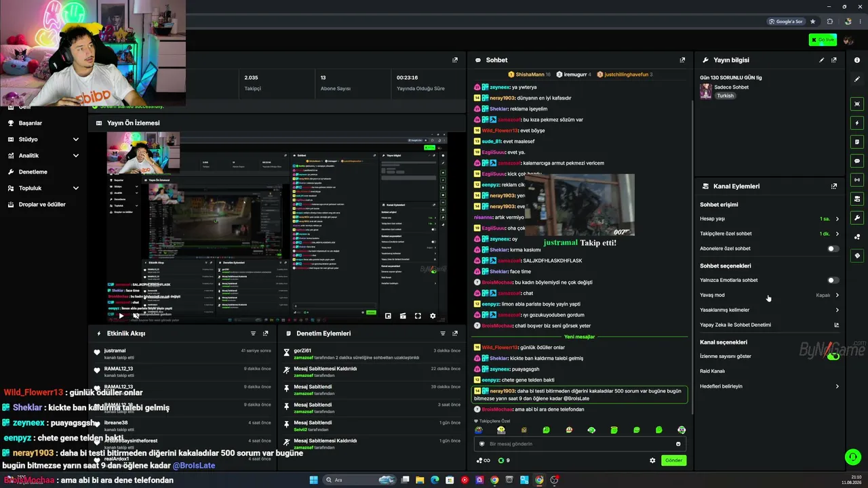This screenshot has width=868, height=488.
Task: Toggle the broadcast signal icon in right sidebar
Action: pos(857,180)
